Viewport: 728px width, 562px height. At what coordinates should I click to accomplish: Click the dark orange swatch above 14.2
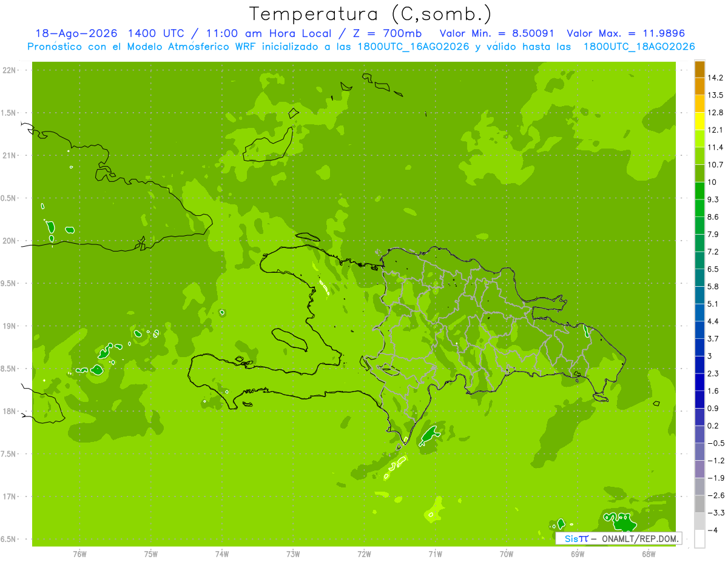(x=699, y=69)
